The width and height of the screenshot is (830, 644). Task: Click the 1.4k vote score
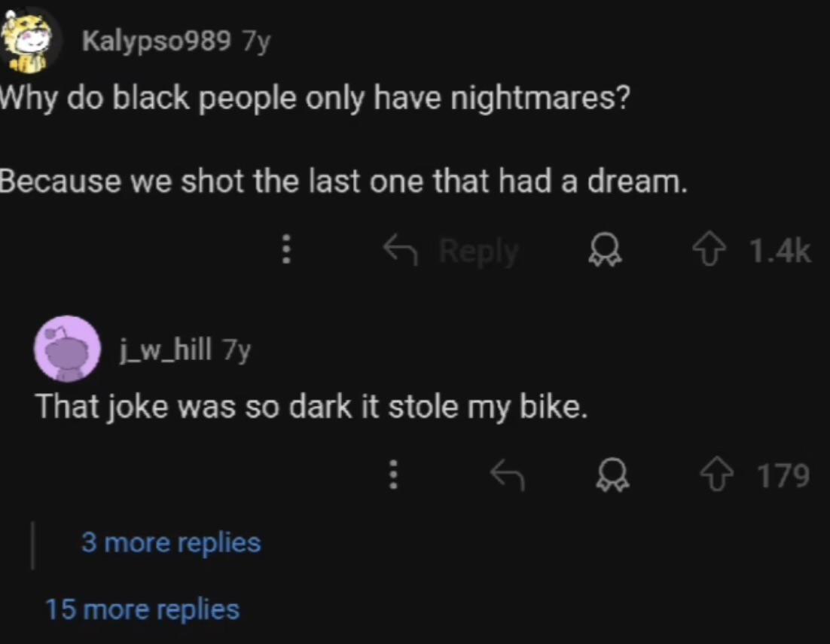point(780,252)
